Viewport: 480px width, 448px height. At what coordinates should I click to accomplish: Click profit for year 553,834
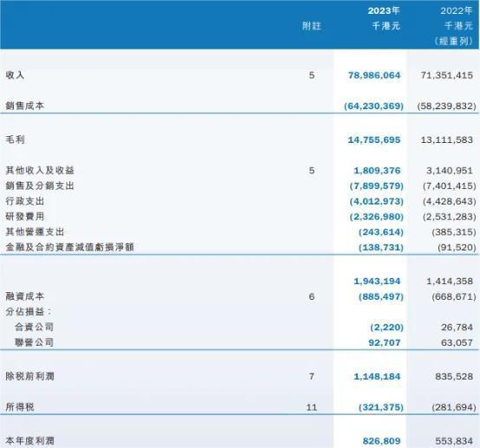pos(454,441)
